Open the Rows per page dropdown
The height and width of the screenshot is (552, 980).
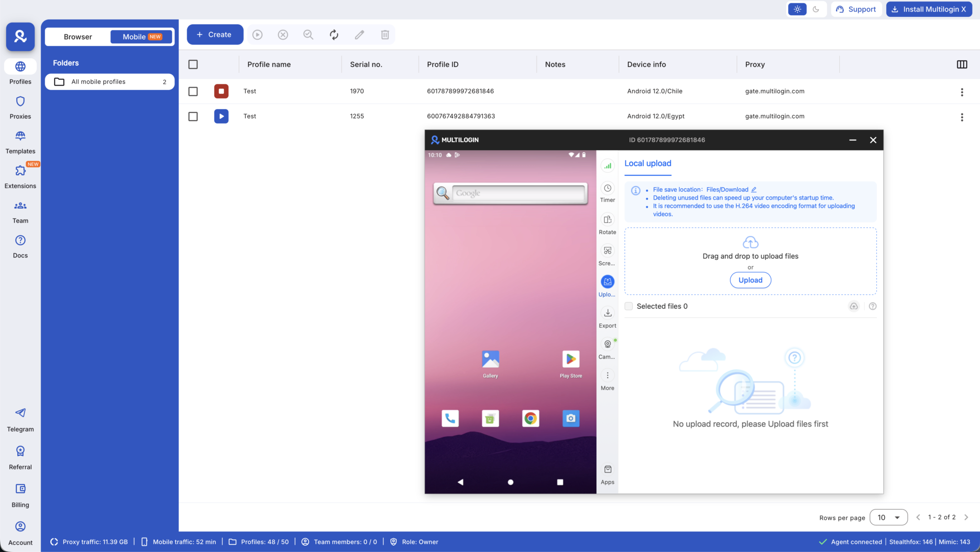889,517
